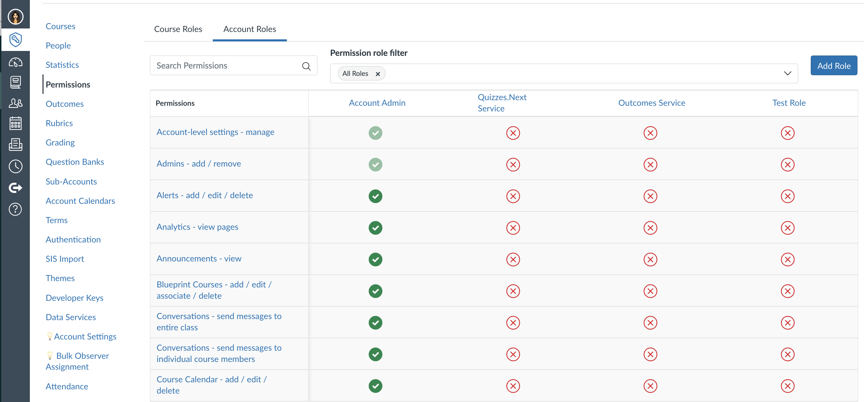Remove the All Roles filter tag
Image resolution: width=868 pixels, height=402 pixels.
pos(378,74)
